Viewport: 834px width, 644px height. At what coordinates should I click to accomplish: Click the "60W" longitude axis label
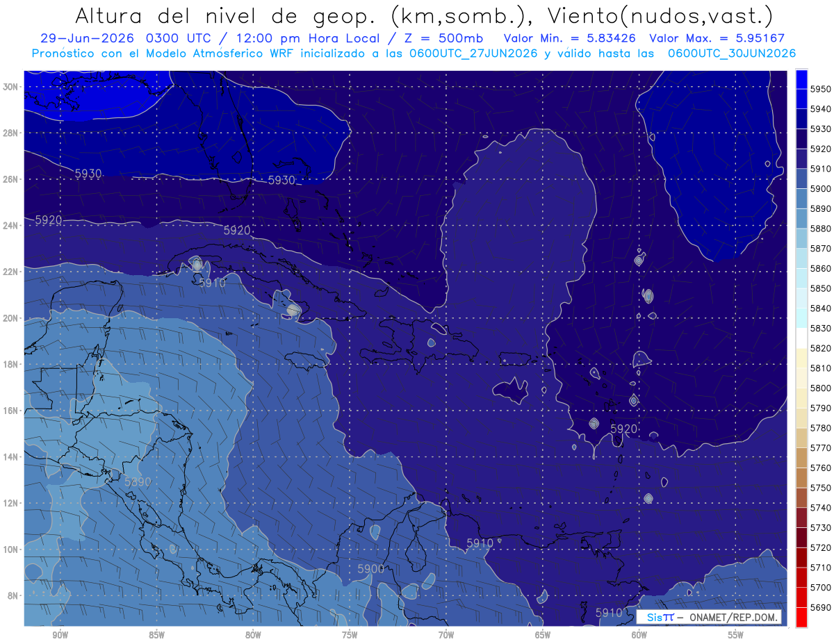click(x=639, y=634)
